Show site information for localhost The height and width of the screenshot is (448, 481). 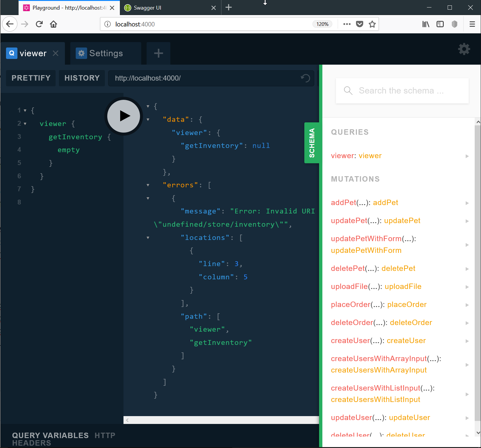108,24
